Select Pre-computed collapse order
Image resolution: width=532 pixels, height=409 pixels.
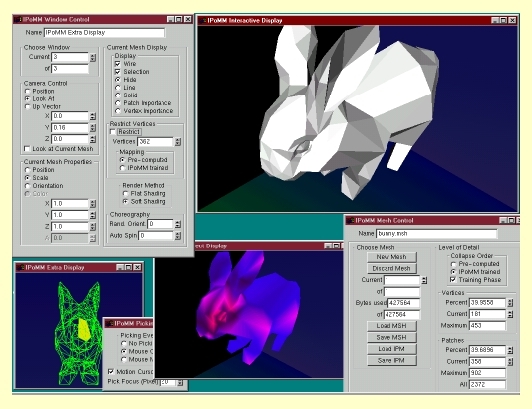[453, 264]
